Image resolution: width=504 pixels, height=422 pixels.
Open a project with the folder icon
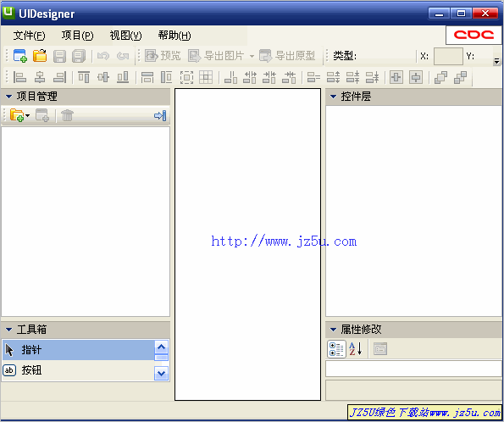click(40, 56)
